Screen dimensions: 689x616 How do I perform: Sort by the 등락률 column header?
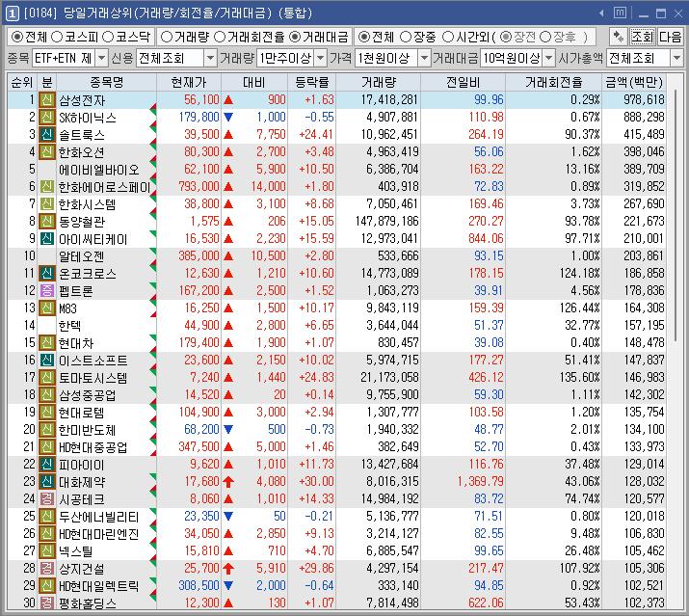[311, 82]
